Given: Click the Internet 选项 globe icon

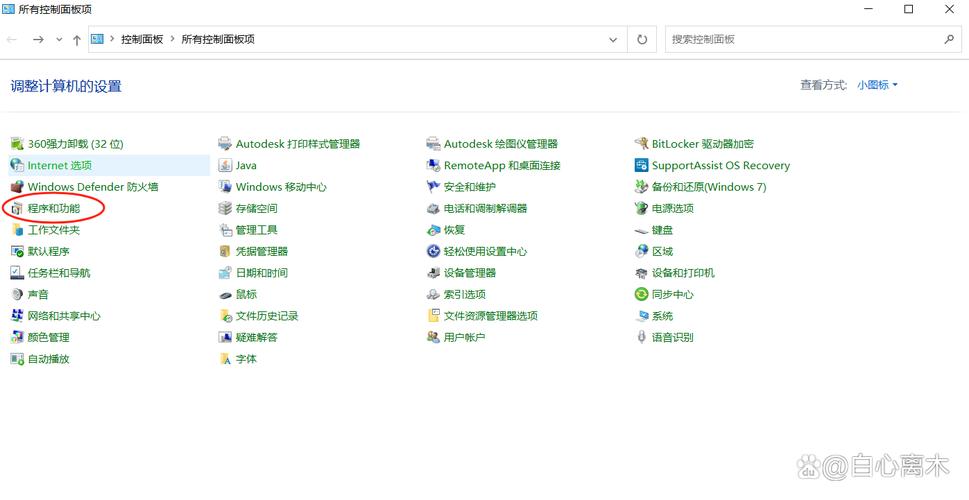Looking at the screenshot, I should click(17, 166).
